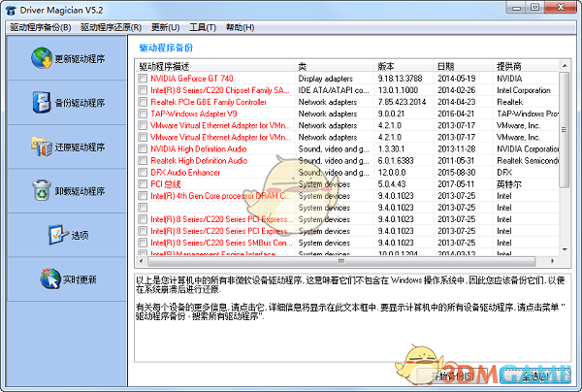Screen dimensions: 582x392
Task: Click the driver list scroll-down arrow
Action: [x=565, y=249]
